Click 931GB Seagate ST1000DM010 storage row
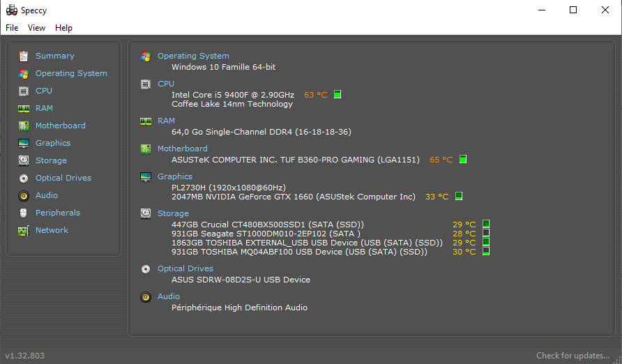Viewport: 622px width, 364px height. 266,234
